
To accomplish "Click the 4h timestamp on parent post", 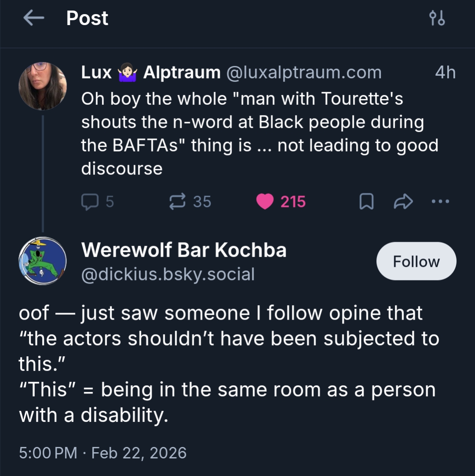I will (x=445, y=73).
